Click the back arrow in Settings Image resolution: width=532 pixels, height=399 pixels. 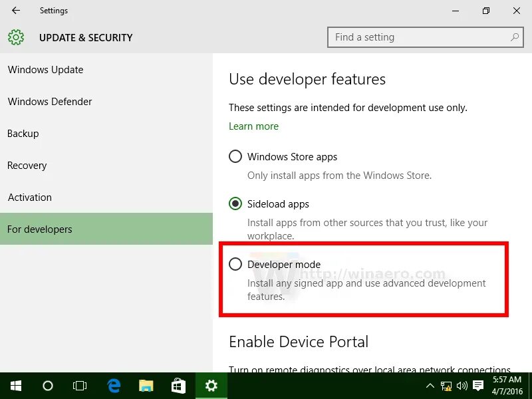[x=15, y=11]
